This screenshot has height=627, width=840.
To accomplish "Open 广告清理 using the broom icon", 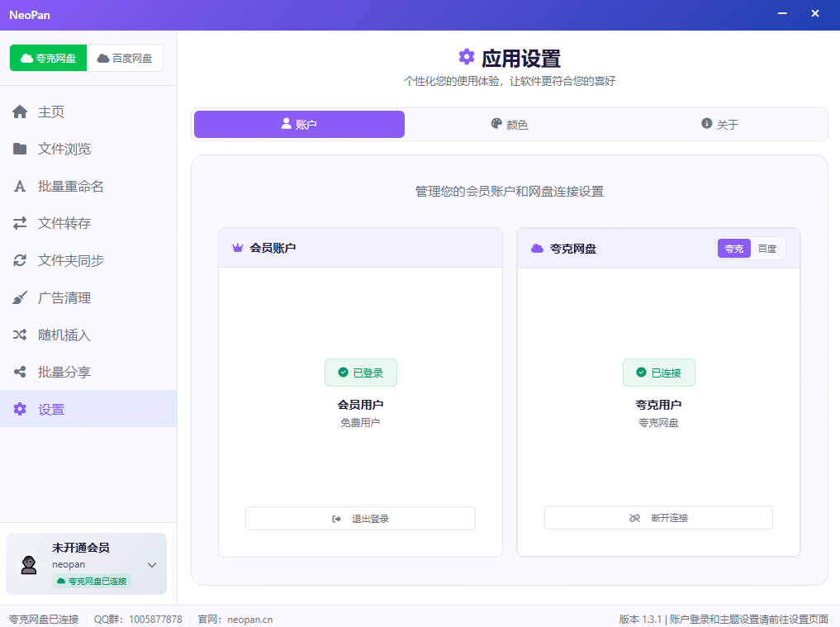I will (20, 298).
